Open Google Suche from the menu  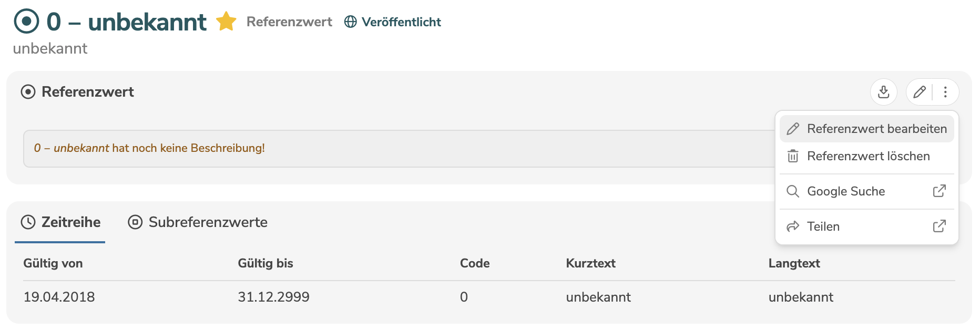846,191
